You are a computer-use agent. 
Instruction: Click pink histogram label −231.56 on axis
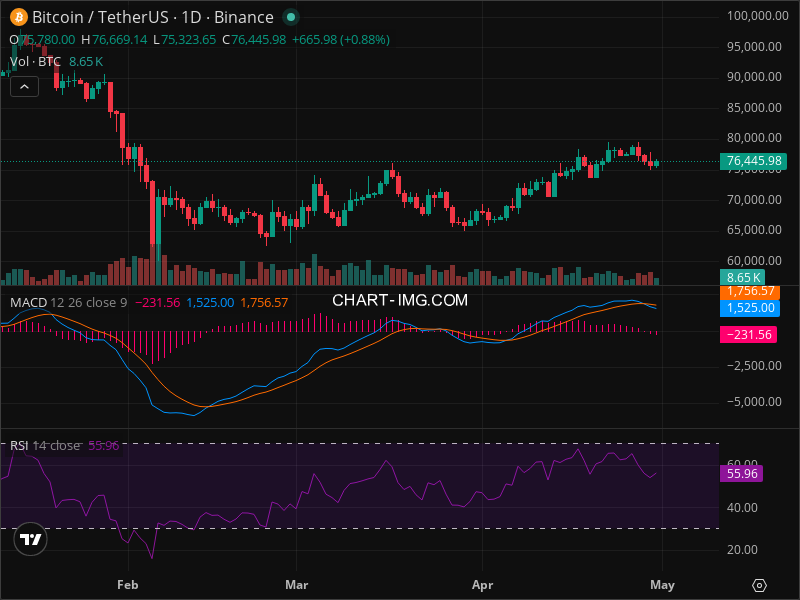pos(748,335)
